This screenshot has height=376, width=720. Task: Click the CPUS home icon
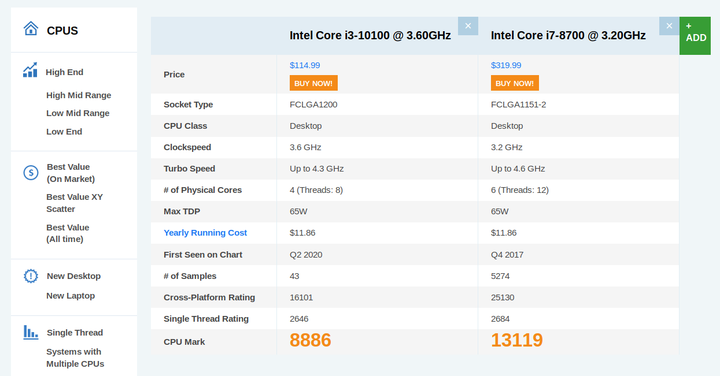(x=31, y=28)
